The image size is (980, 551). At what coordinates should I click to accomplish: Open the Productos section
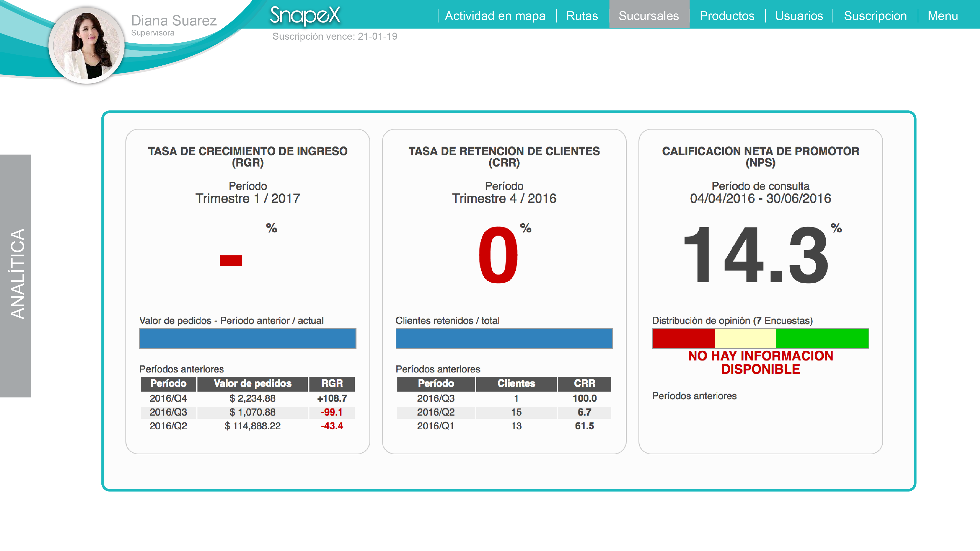click(x=727, y=16)
